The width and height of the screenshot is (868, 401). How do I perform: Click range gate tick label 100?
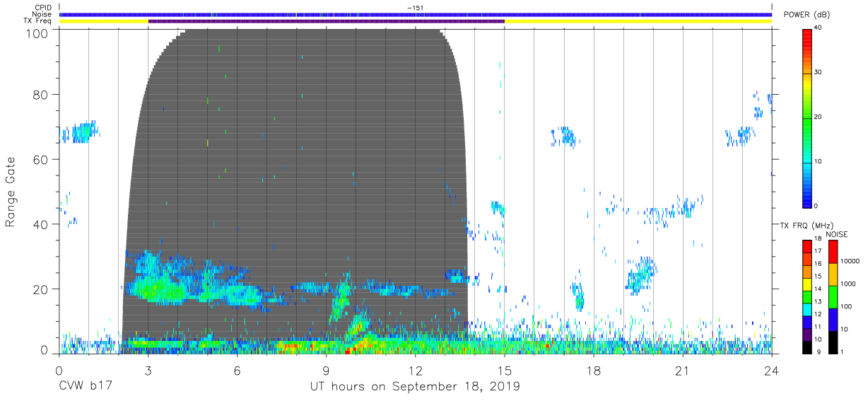click(x=37, y=33)
